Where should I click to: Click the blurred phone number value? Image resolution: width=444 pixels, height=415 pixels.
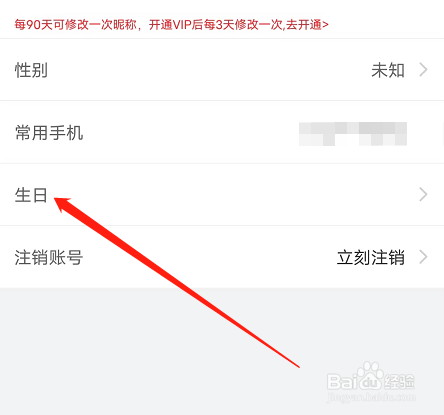[x=353, y=134]
